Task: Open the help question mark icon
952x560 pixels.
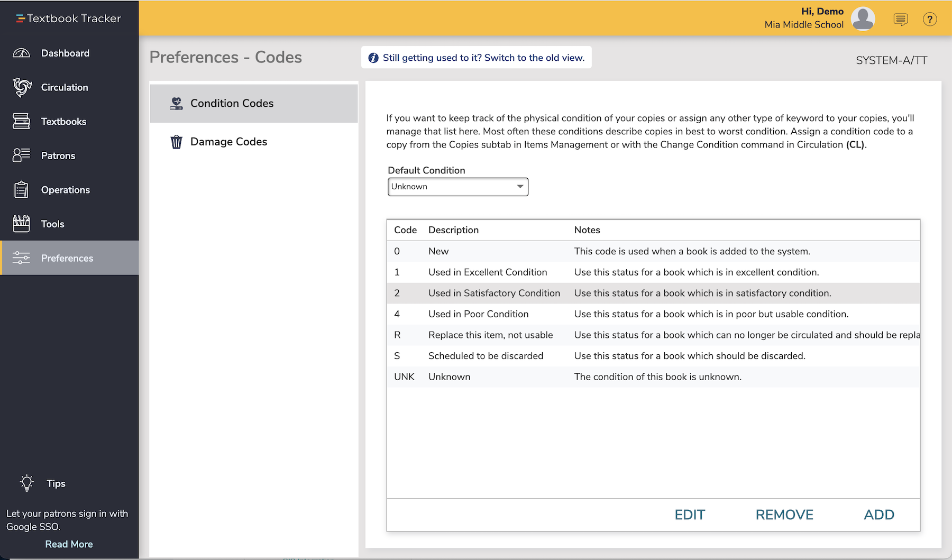Action: tap(930, 20)
